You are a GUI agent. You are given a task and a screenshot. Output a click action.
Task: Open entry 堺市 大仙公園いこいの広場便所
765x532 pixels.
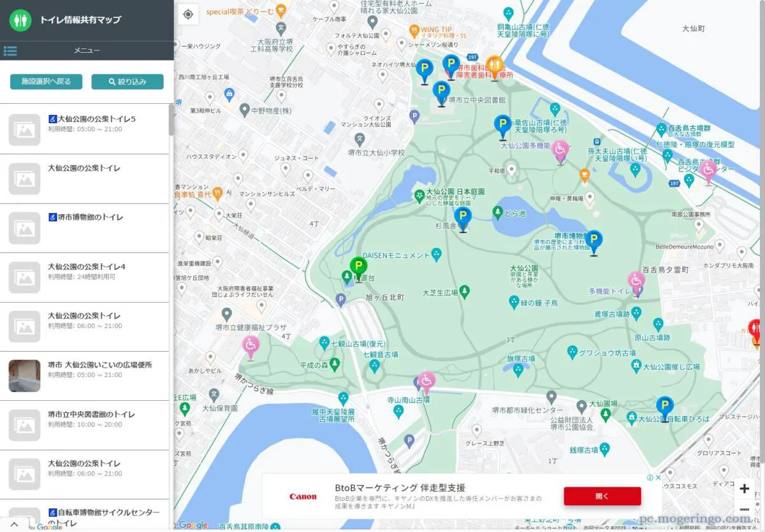pyautogui.click(x=84, y=376)
